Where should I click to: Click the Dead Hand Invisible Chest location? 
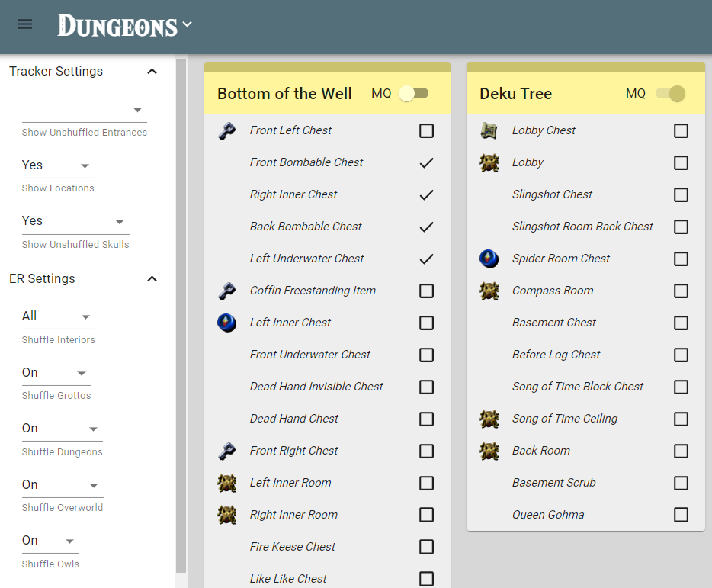pos(316,387)
